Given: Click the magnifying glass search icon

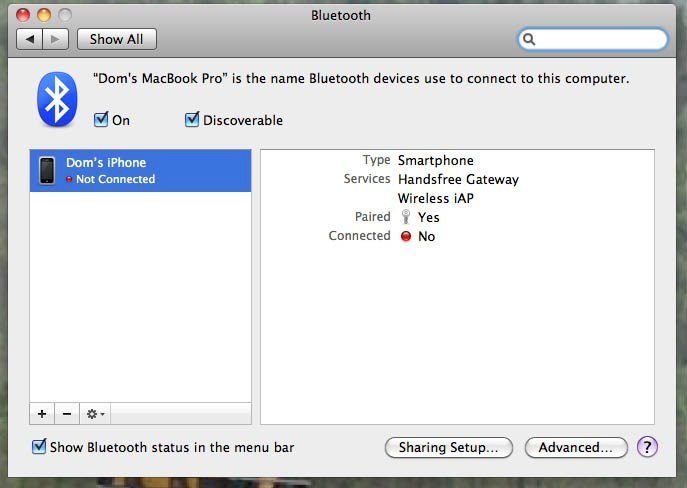Looking at the screenshot, I should (530, 40).
